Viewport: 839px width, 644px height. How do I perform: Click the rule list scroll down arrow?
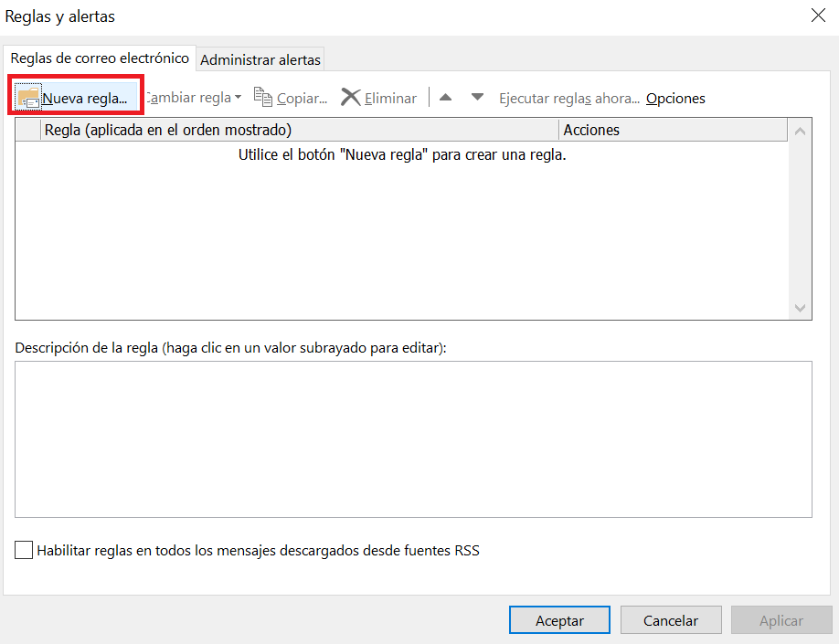800,308
